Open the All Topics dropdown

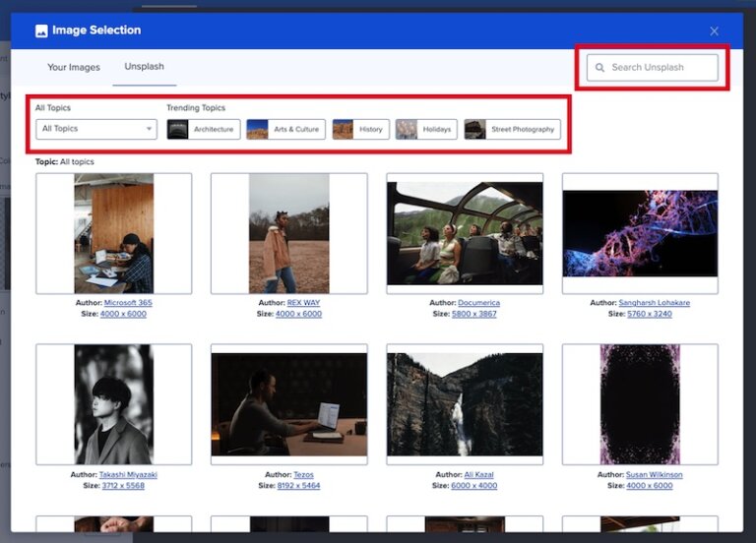click(x=96, y=129)
